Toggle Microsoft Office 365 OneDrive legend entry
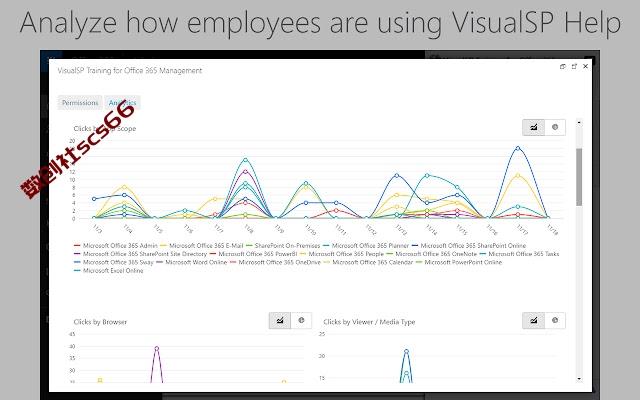Viewport: 640px width, 400px height. (275, 262)
